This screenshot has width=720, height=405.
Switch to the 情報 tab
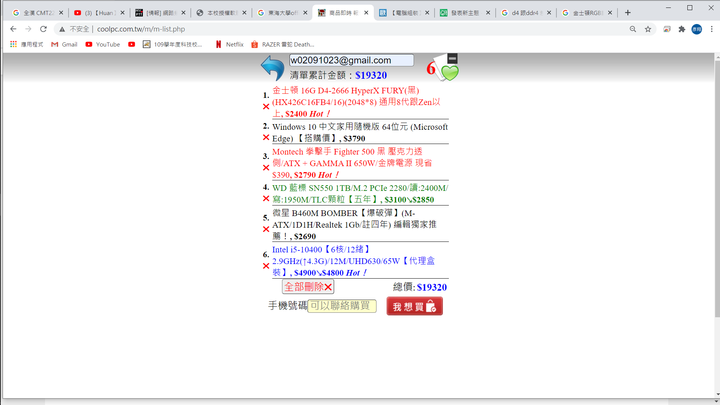[x=160, y=13]
